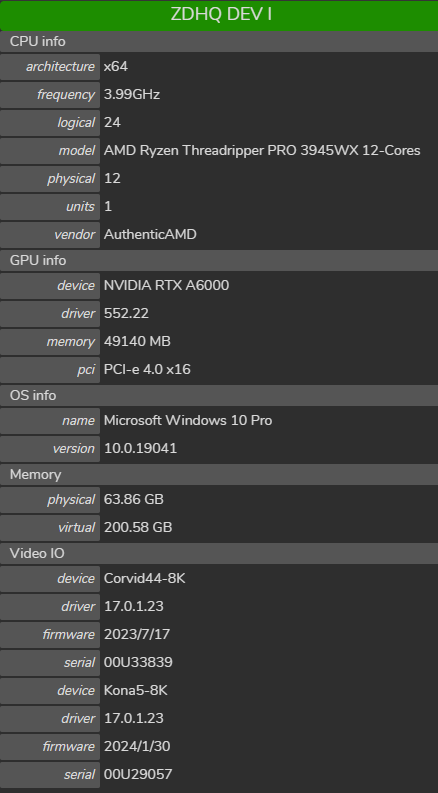Collapse the GPU info section header
The width and height of the screenshot is (438, 793).
(219, 260)
